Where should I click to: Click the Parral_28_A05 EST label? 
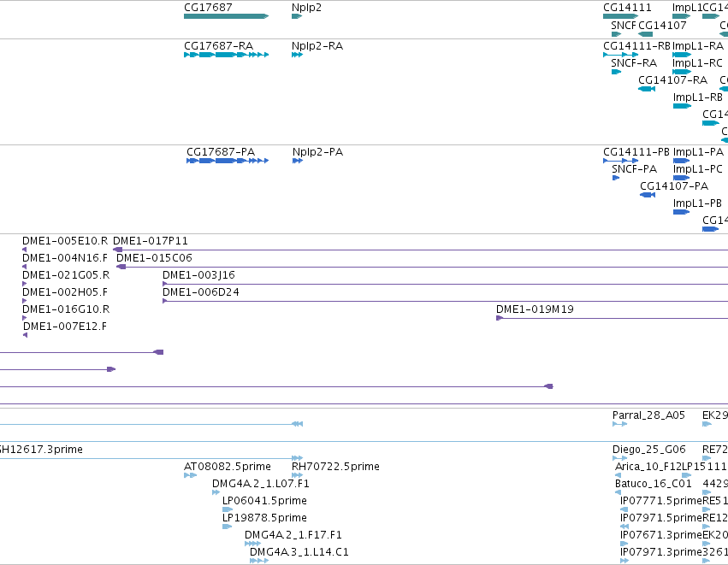point(648,415)
